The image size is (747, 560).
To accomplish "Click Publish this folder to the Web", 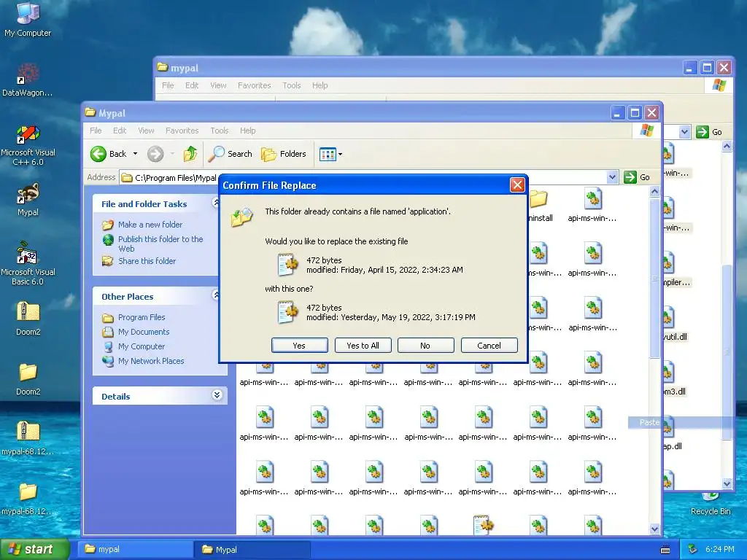I will [x=160, y=244].
